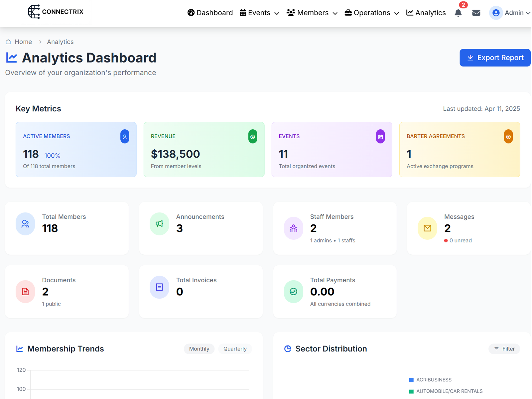532x399 pixels.
Task: Open the Admin account dropdown
Action: 509,13
